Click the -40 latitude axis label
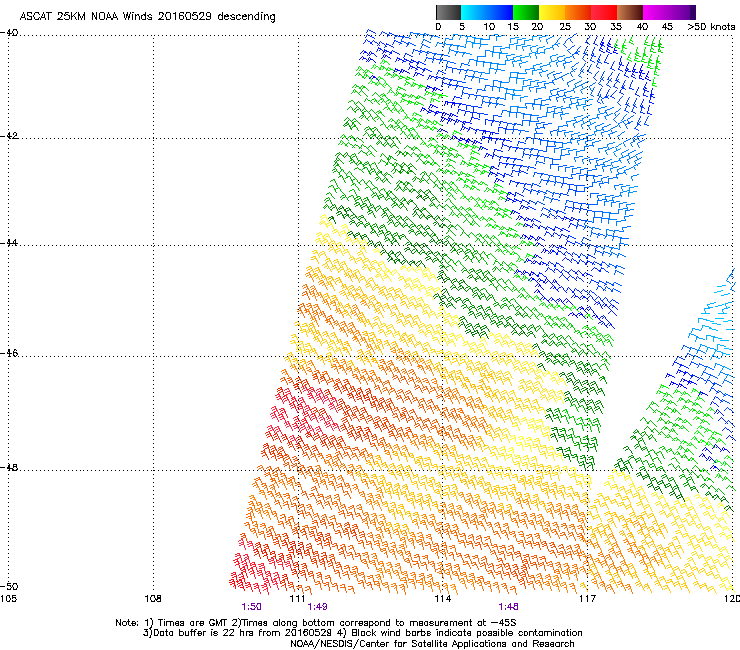The height and width of the screenshot is (650, 740). (x=9, y=33)
